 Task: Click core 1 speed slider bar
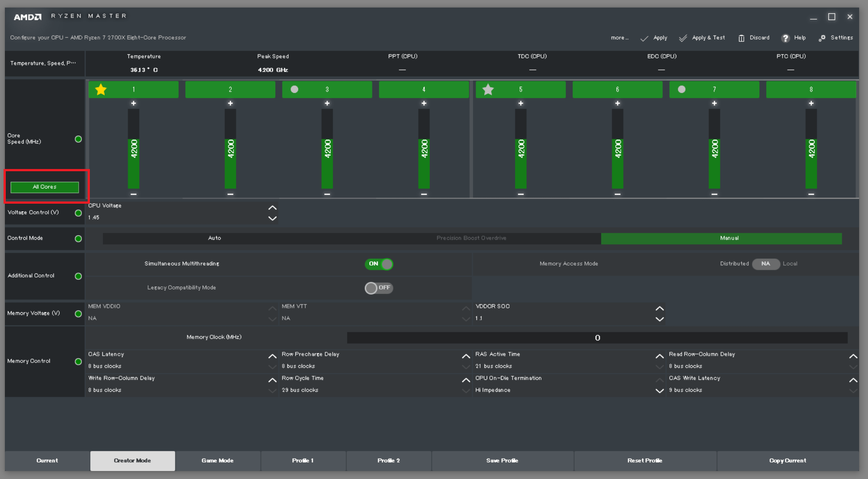[x=133, y=149]
